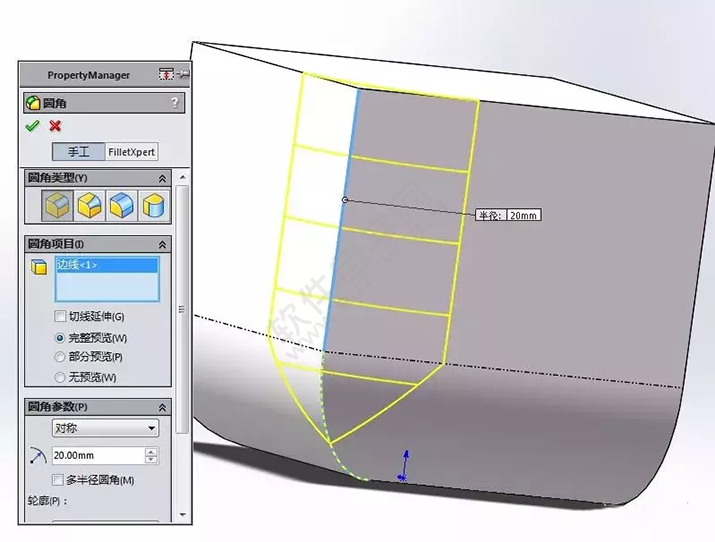
Task: Click the PropertyManager title
Action: (x=88, y=75)
